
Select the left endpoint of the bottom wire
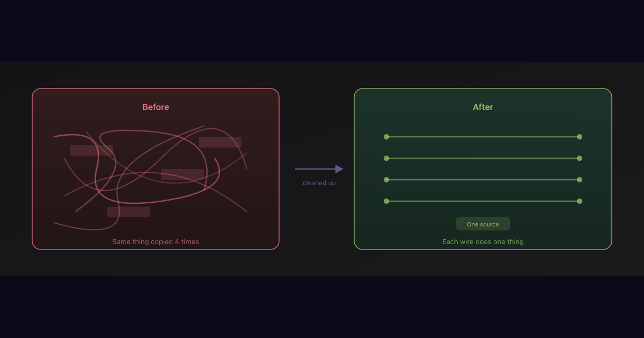tap(386, 201)
